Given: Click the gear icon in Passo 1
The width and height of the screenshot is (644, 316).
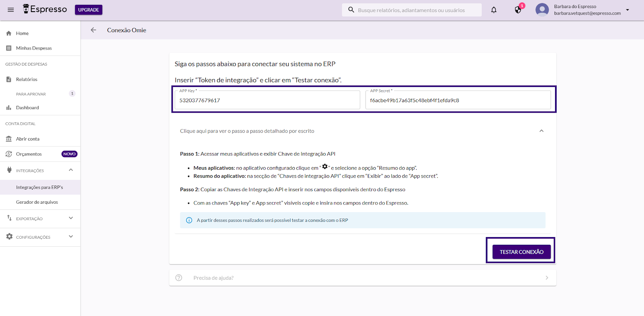Looking at the screenshot, I should [x=325, y=166].
